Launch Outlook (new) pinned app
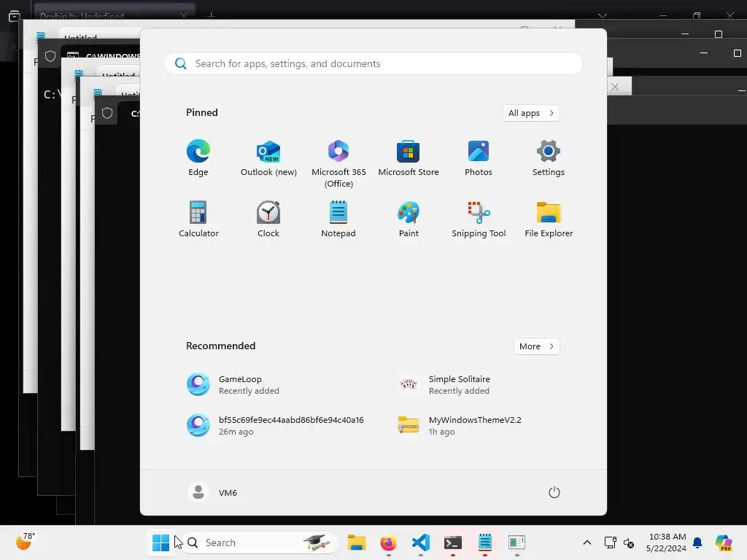The image size is (747, 560). (x=268, y=158)
